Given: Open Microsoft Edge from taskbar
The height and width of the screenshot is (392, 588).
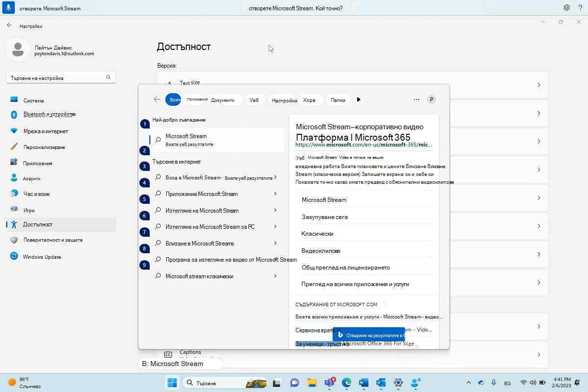Looking at the screenshot, I should pyautogui.click(x=346, y=383).
